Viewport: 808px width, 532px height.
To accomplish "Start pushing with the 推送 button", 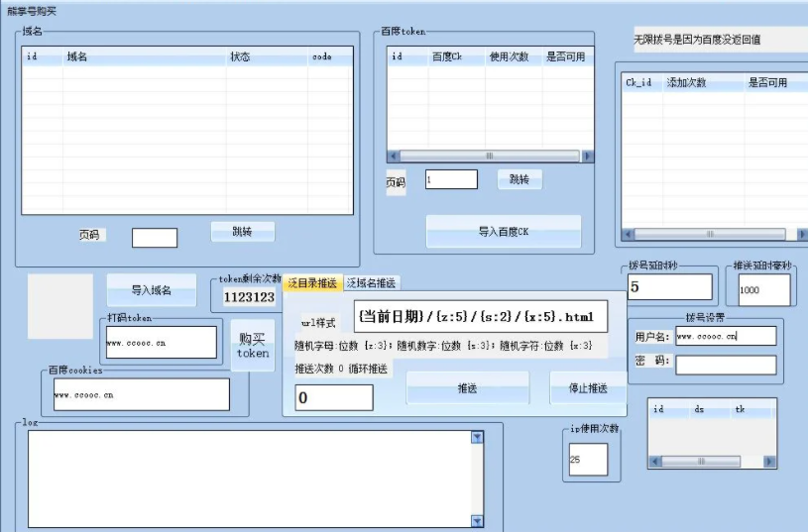I will coord(467,388).
